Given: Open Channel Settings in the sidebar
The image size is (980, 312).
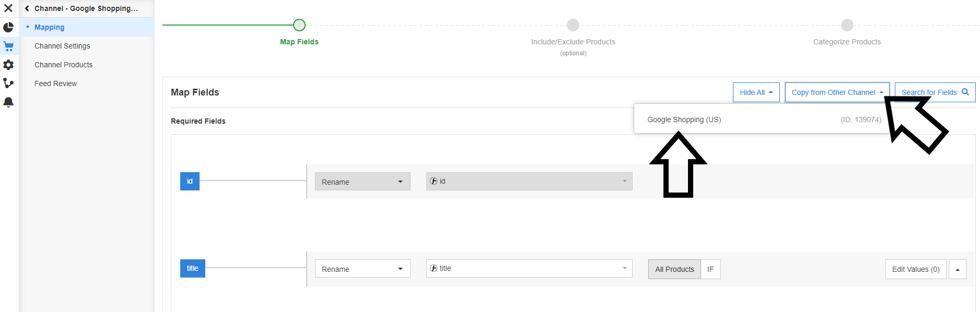Looking at the screenshot, I should tap(62, 46).
